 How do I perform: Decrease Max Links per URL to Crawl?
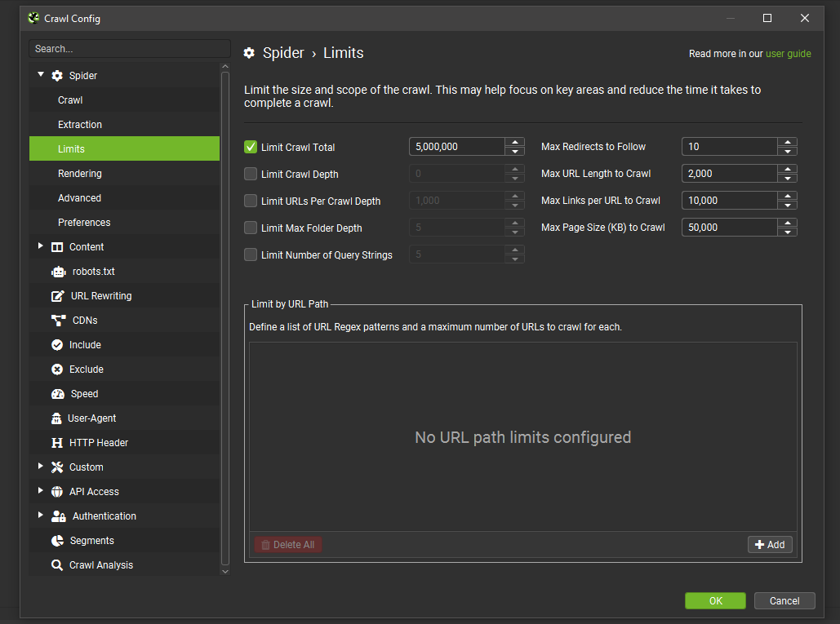click(x=788, y=206)
